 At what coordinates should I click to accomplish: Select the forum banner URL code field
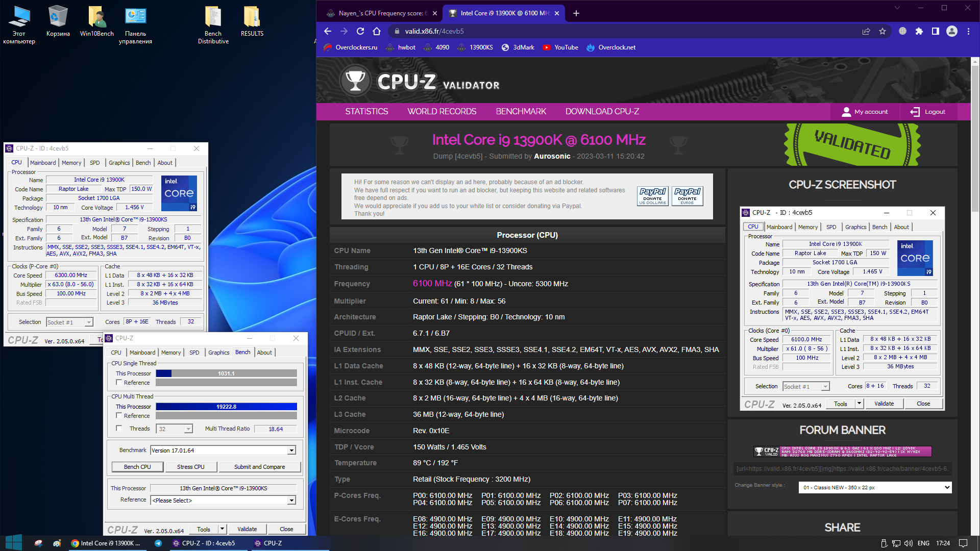843,469
